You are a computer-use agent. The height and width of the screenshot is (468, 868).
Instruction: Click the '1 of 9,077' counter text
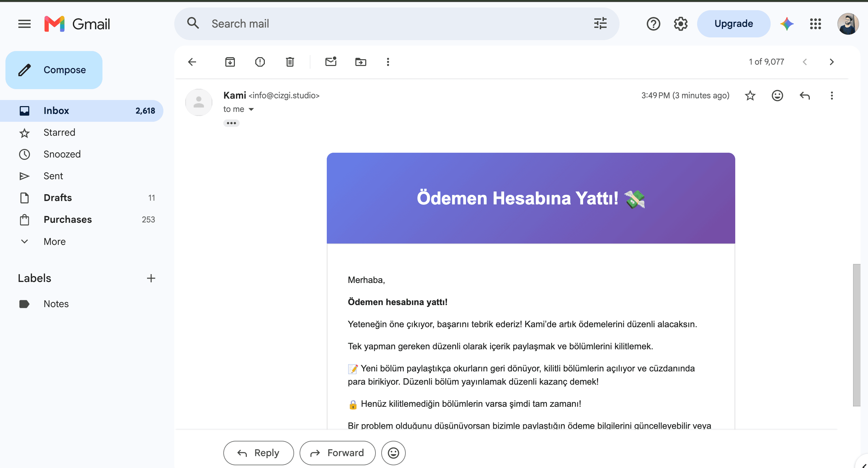(x=767, y=62)
